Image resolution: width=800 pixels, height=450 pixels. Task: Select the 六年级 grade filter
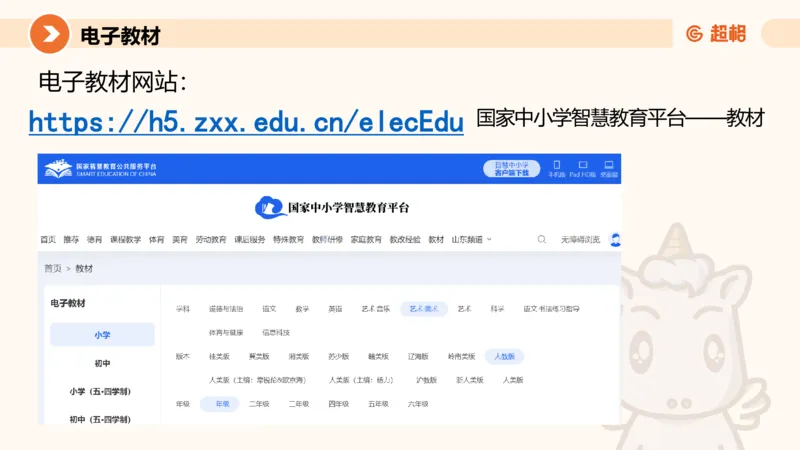pyautogui.click(x=418, y=404)
